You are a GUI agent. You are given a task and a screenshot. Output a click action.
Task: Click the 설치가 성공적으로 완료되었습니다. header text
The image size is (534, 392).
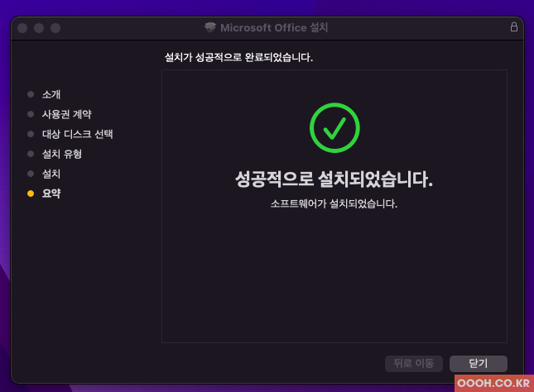(238, 57)
